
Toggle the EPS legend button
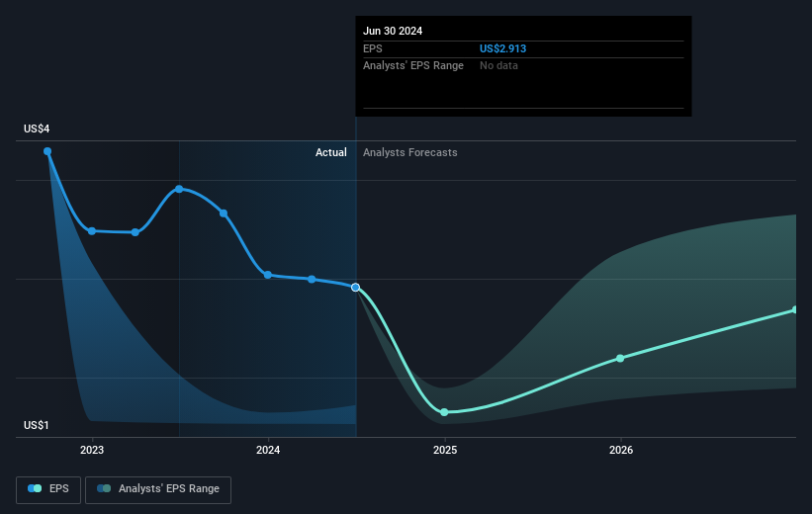pos(48,489)
